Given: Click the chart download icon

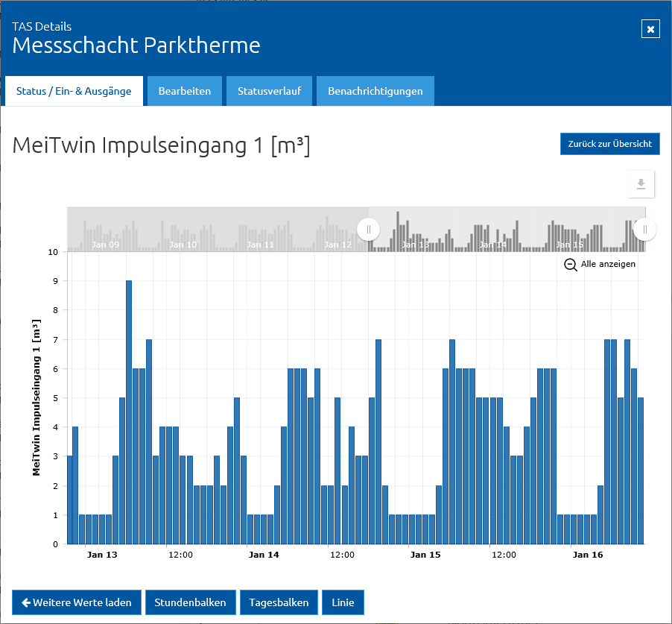Looking at the screenshot, I should click(x=641, y=184).
